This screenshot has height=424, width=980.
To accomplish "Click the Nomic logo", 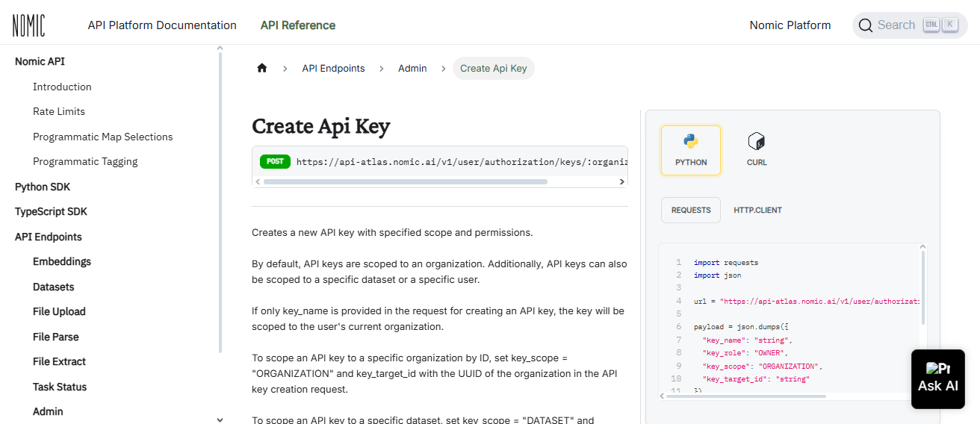I will click(x=28, y=25).
